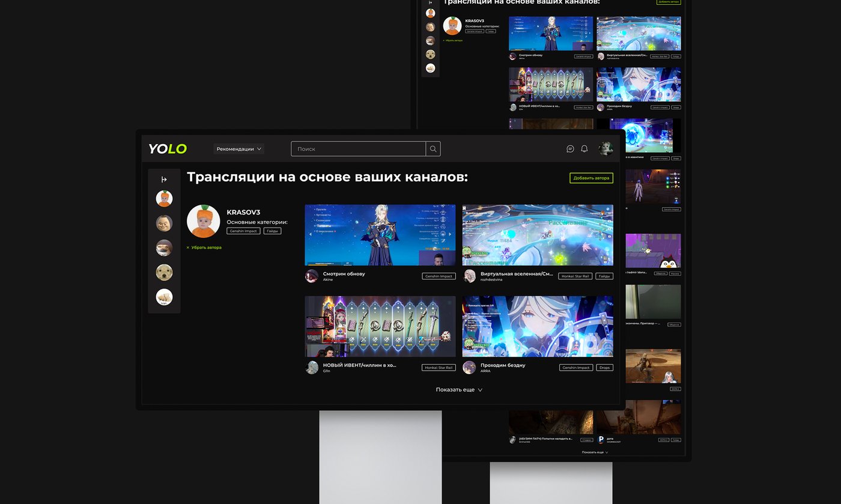
Task: Click Glin's streamer avatar in the front window
Action: click(x=311, y=368)
